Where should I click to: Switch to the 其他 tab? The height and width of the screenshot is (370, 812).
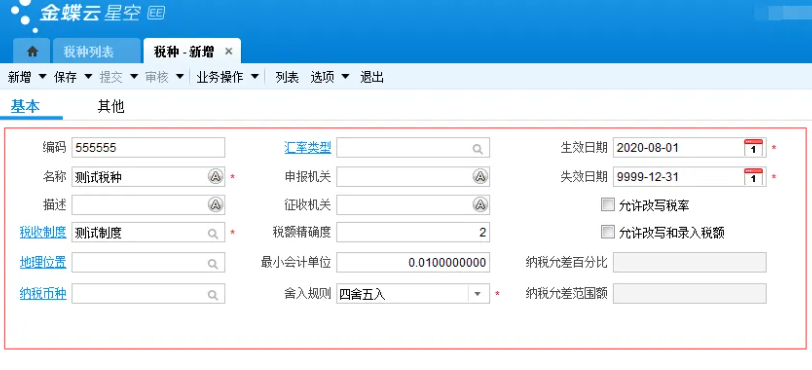(111, 106)
